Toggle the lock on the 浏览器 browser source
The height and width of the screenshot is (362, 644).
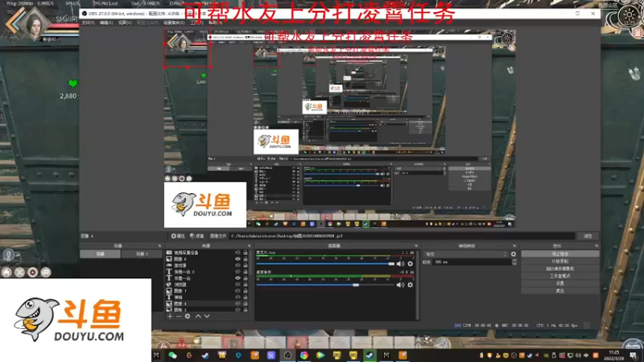(246, 284)
